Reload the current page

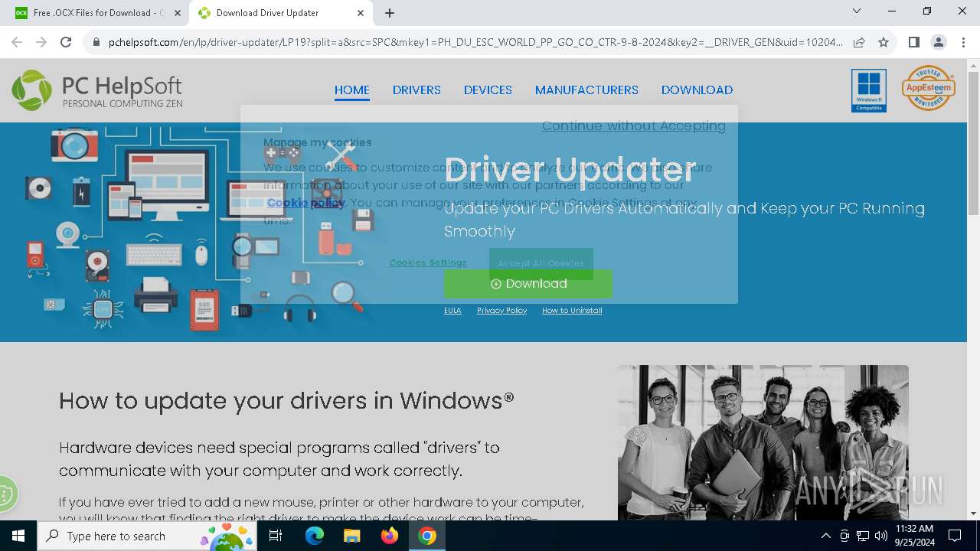(66, 42)
